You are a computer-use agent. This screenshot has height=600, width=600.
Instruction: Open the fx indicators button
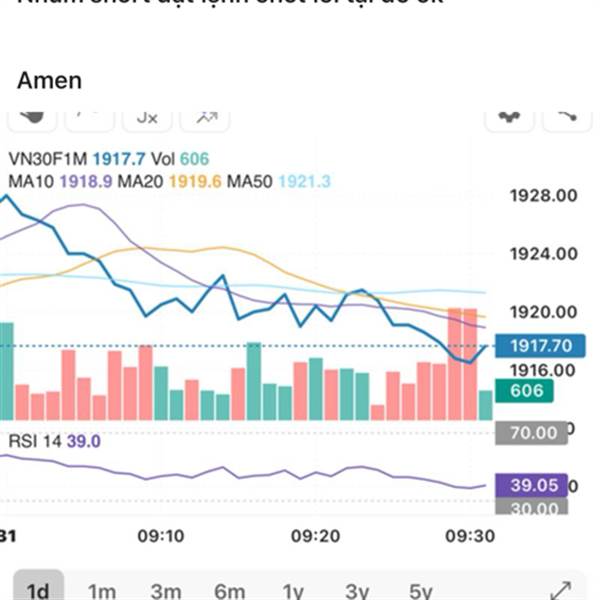click(x=147, y=117)
